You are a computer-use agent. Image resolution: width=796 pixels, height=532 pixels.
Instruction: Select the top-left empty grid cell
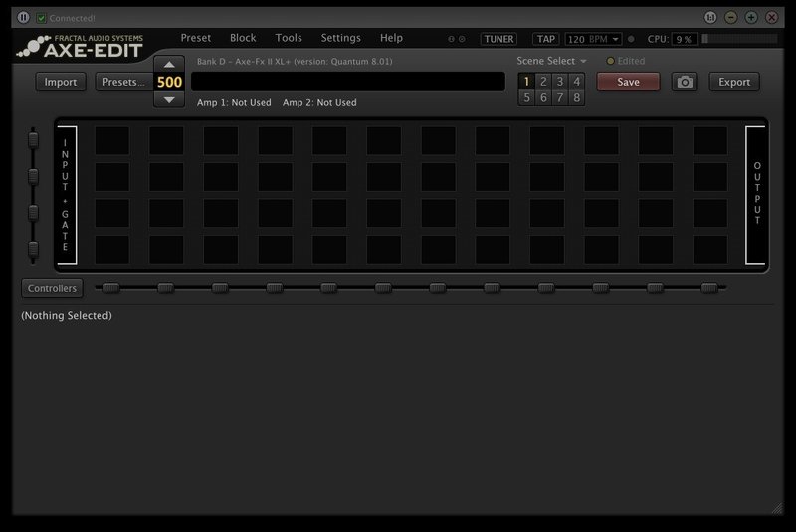111,140
